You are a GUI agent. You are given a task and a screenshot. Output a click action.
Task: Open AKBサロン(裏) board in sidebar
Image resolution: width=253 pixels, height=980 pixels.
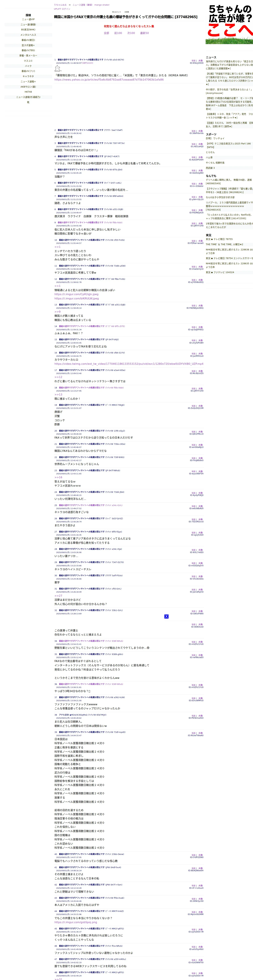28,87
